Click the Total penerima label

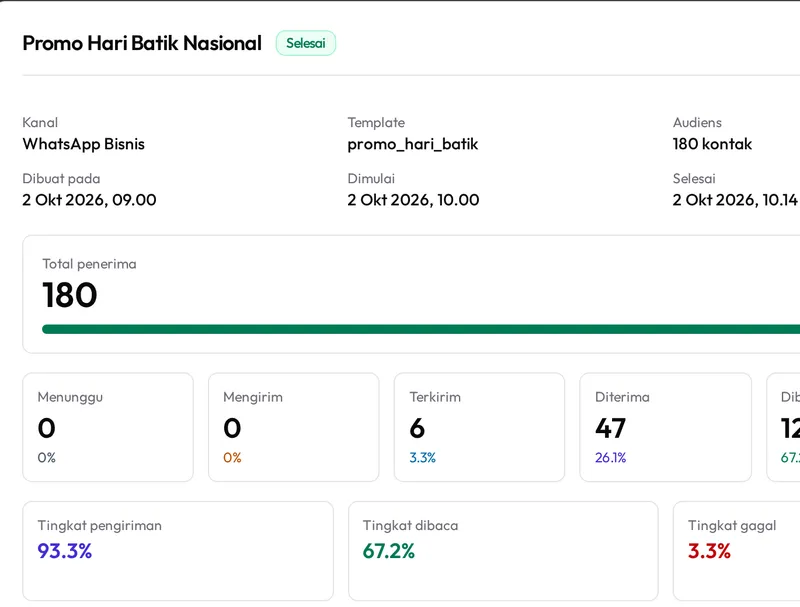coord(89,264)
